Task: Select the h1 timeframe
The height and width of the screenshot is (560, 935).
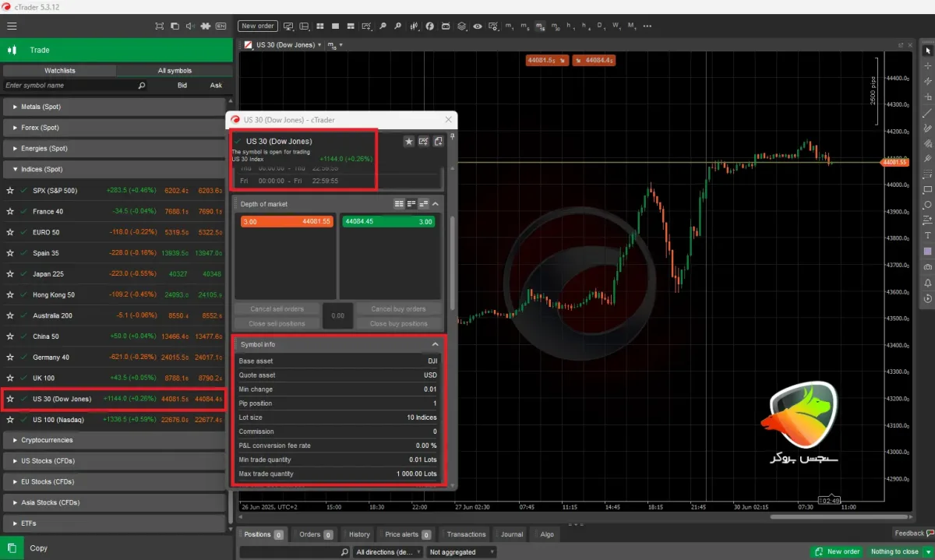Action: click(571, 26)
